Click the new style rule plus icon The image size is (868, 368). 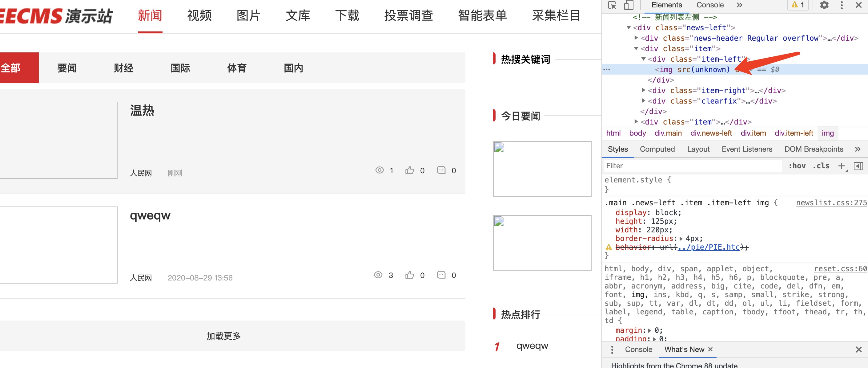coord(842,166)
